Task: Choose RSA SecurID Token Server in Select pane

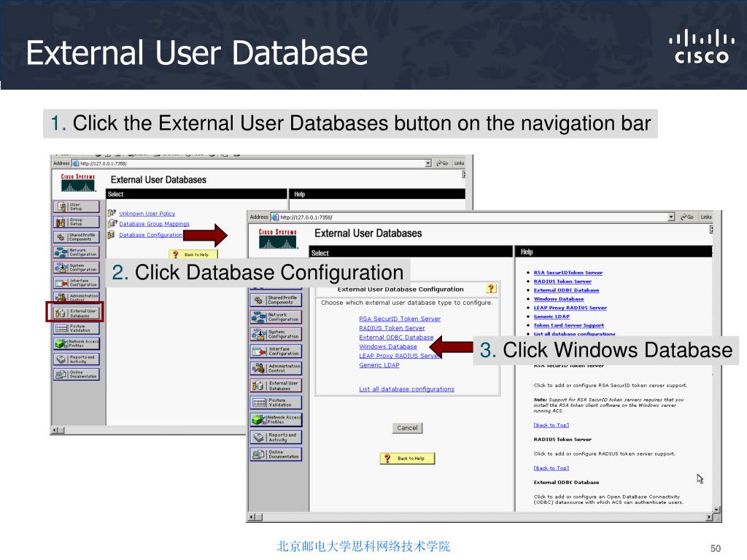Action: [x=400, y=319]
